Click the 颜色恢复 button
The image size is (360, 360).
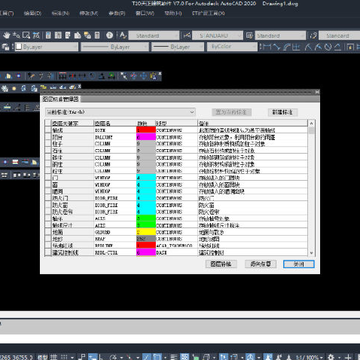(261, 264)
